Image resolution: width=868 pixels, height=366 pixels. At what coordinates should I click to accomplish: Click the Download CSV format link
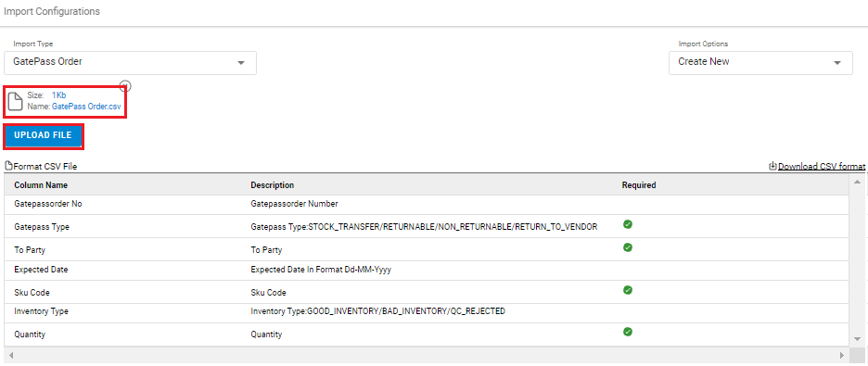point(822,167)
